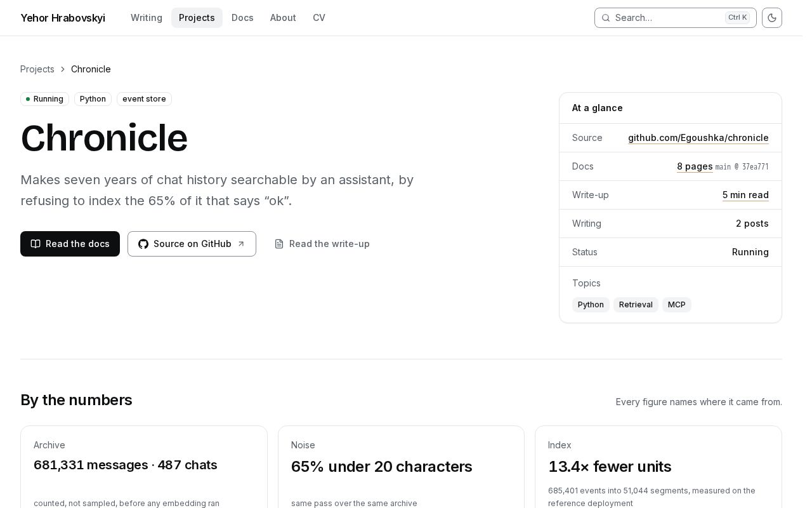This screenshot has height=508, width=812.
Task: Click the main @ 37ea771 commit text
Action: (x=742, y=167)
